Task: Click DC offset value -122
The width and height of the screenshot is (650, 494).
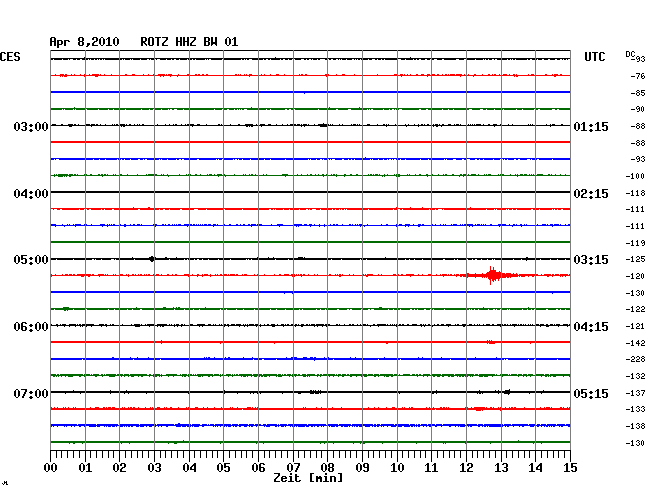Action: (635, 310)
